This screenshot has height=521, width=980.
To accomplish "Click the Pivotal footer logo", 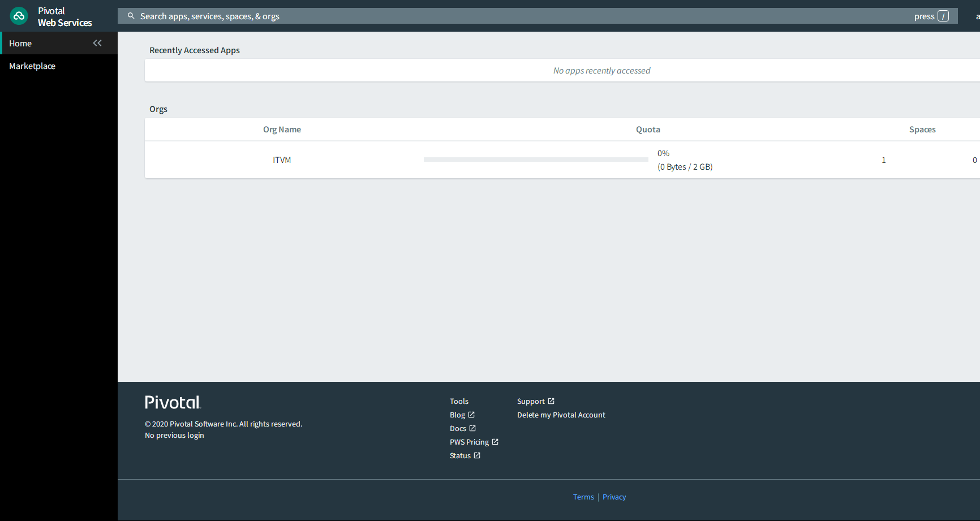I will pyautogui.click(x=173, y=402).
